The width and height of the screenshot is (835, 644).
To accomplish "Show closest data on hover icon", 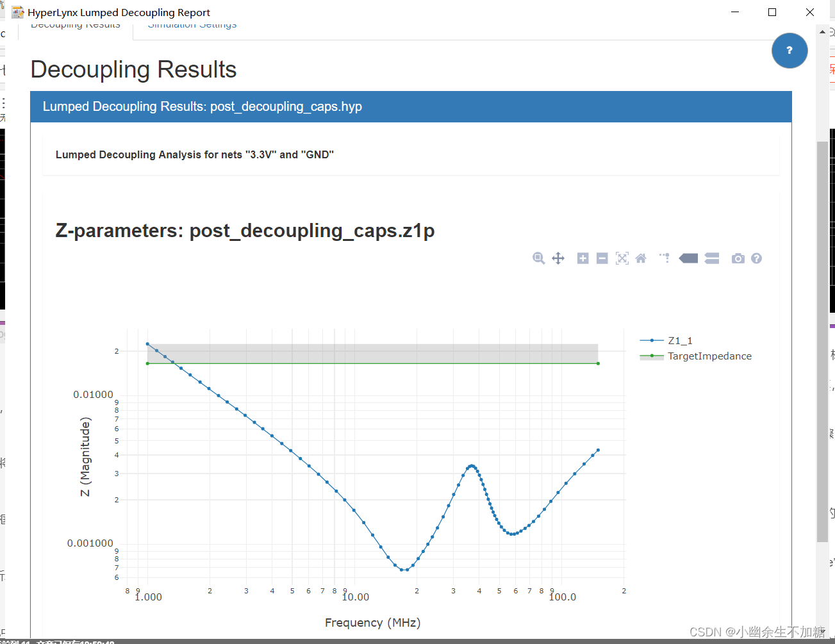I will (688, 258).
